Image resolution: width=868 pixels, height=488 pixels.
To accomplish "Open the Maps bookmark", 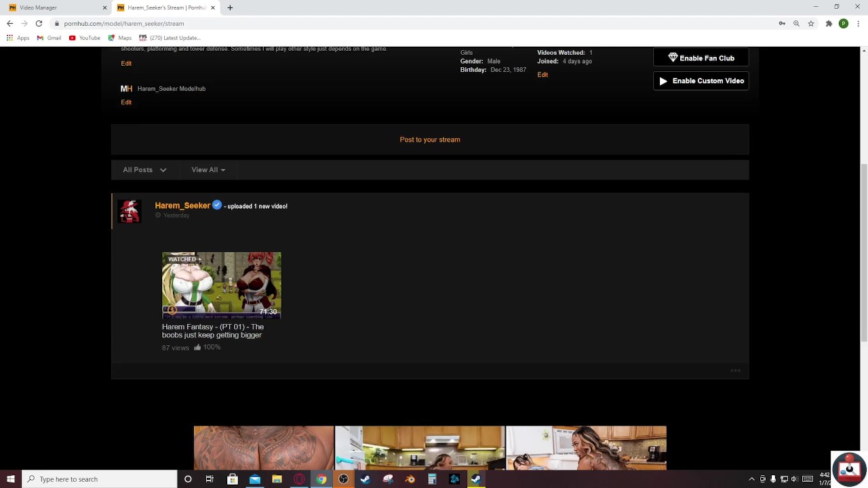I will pyautogui.click(x=120, y=38).
